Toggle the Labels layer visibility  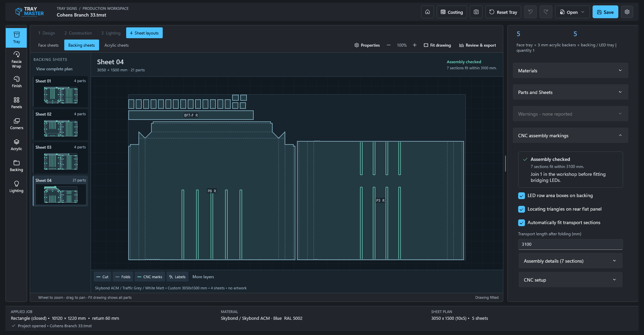177,277
